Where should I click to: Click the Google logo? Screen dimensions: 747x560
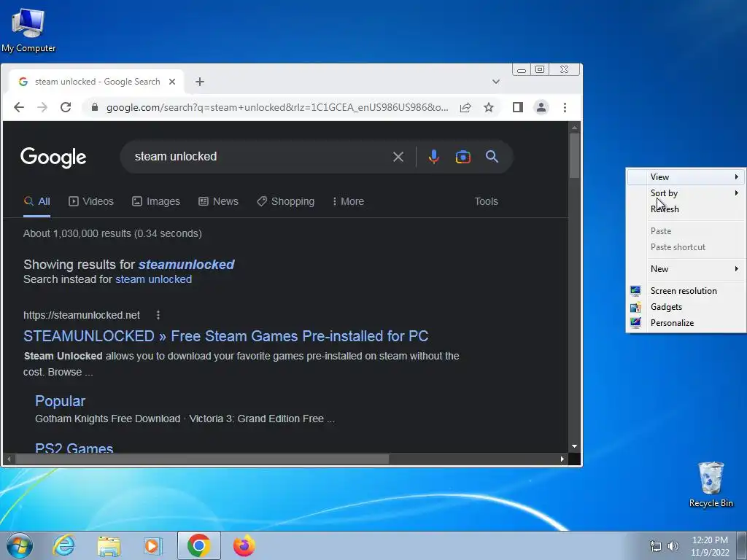click(x=53, y=157)
